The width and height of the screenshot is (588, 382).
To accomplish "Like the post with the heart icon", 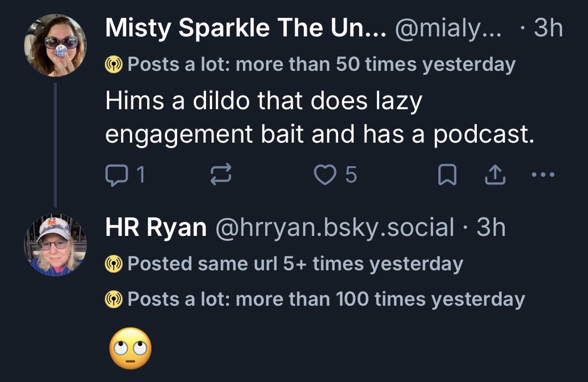I will (325, 175).
